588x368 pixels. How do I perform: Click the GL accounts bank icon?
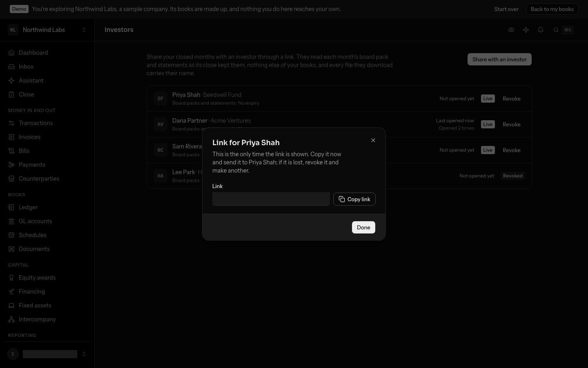11,221
